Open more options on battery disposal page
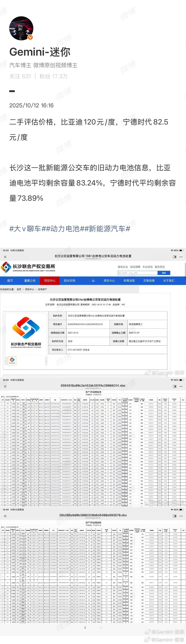186x644 pixels. (181, 257)
